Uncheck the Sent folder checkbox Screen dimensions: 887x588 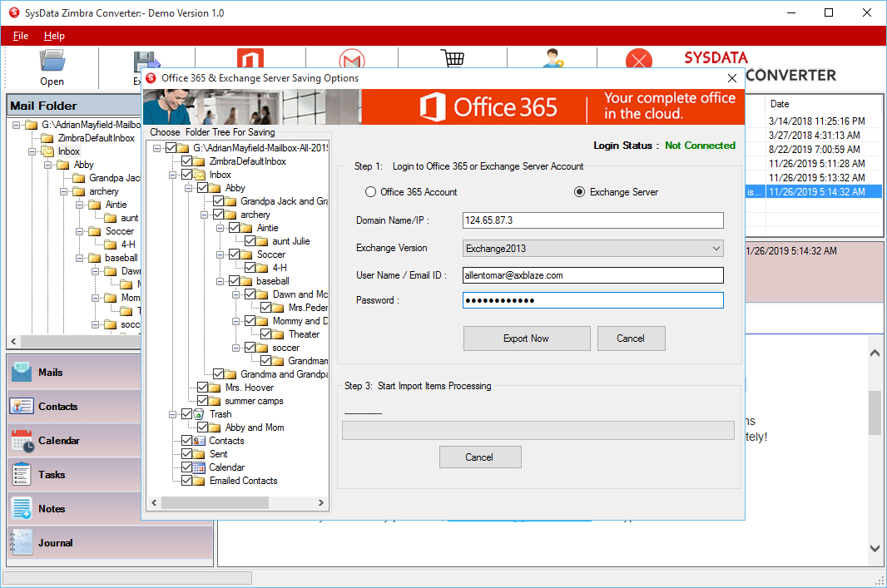click(186, 454)
